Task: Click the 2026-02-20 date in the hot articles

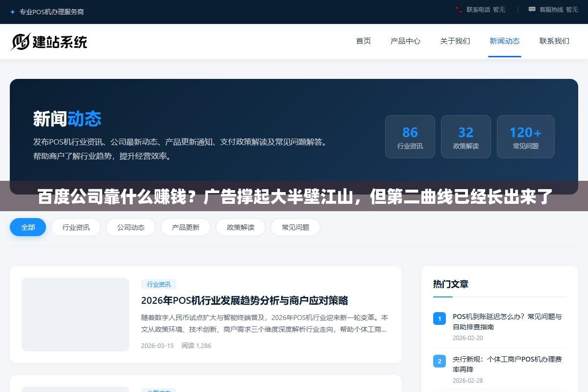Action: [468, 338]
